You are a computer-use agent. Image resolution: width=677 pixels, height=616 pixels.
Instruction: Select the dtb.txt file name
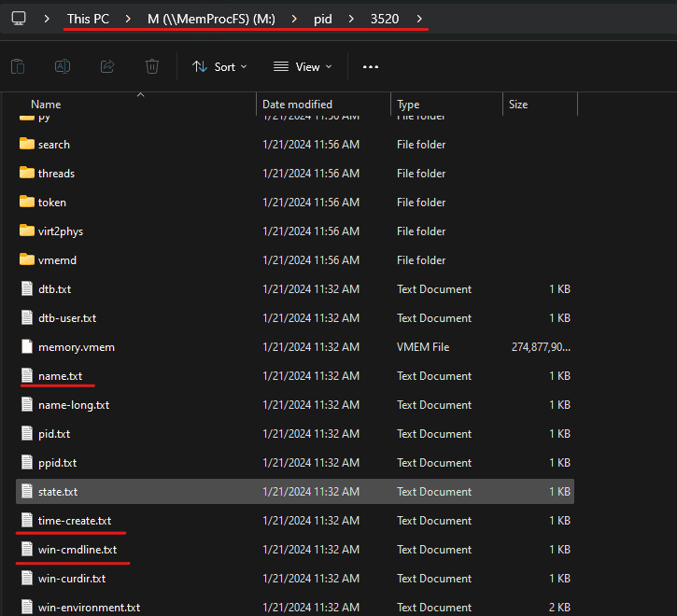coord(54,288)
